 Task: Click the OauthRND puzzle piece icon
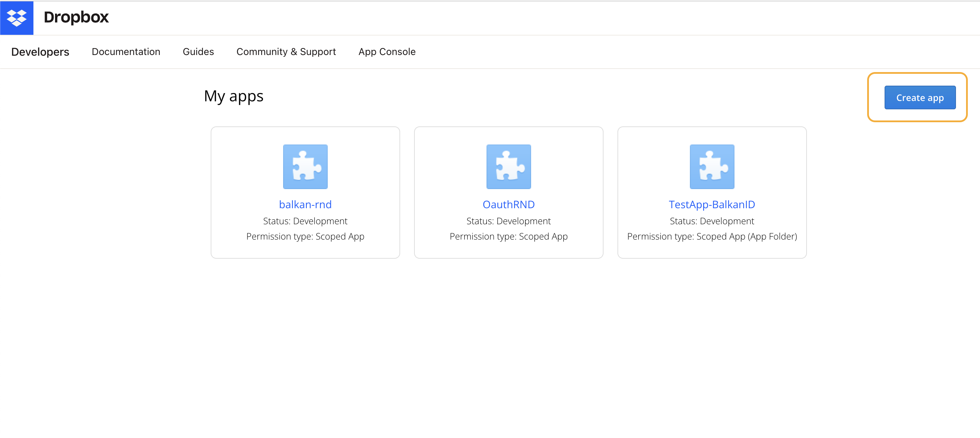point(508,166)
